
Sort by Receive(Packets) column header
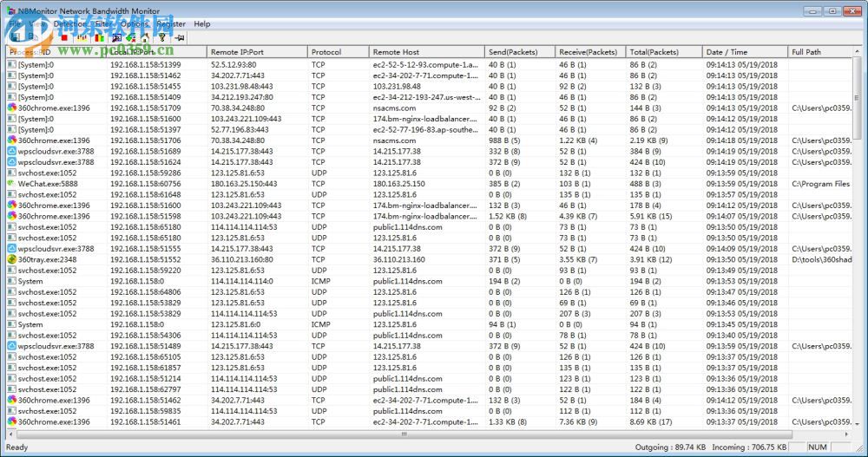pos(590,52)
